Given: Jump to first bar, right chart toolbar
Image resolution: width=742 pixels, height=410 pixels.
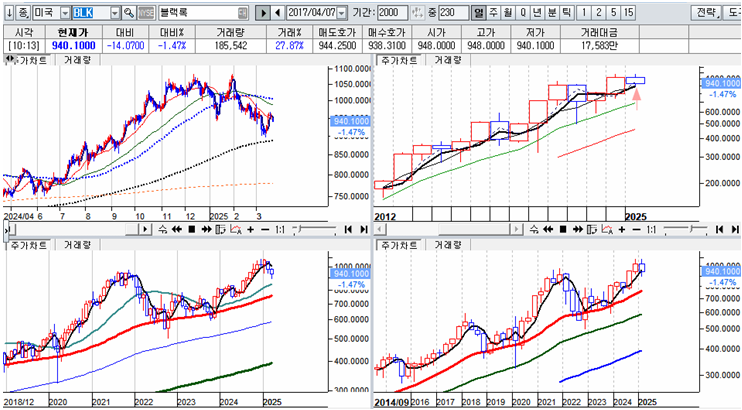Looking at the screenshot, I should click(720, 230).
